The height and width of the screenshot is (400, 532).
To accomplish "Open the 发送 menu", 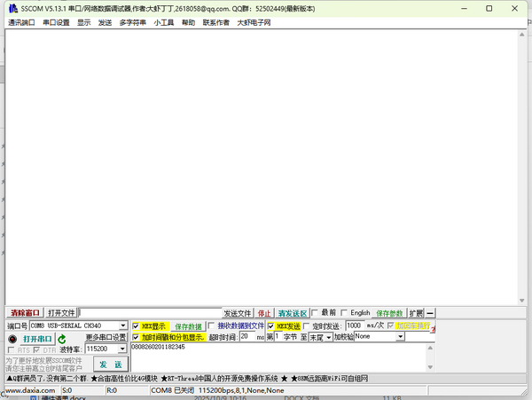I will point(105,22).
